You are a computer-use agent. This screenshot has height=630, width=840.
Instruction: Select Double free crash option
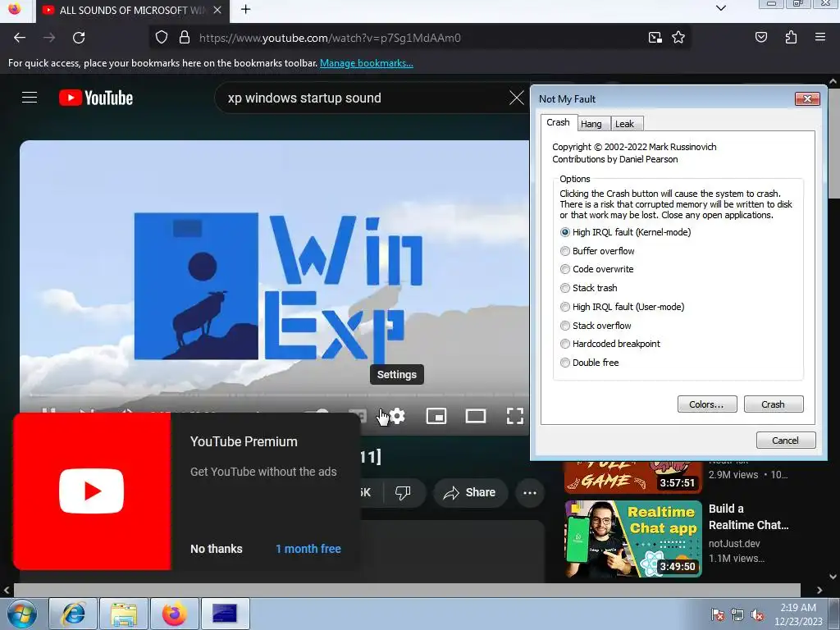[x=589, y=363]
